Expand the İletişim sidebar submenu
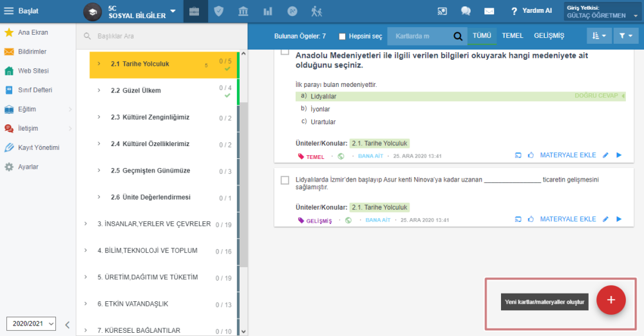Screen dimensions: 644x336 click(70, 129)
